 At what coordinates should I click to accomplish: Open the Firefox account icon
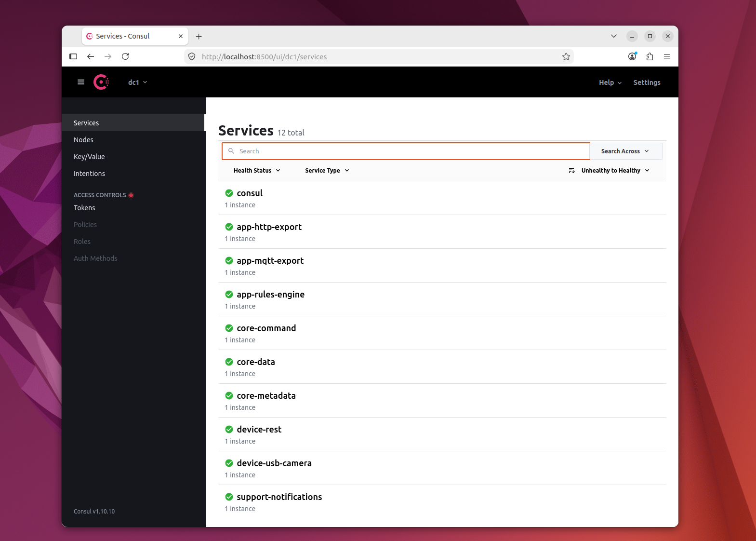(x=633, y=56)
